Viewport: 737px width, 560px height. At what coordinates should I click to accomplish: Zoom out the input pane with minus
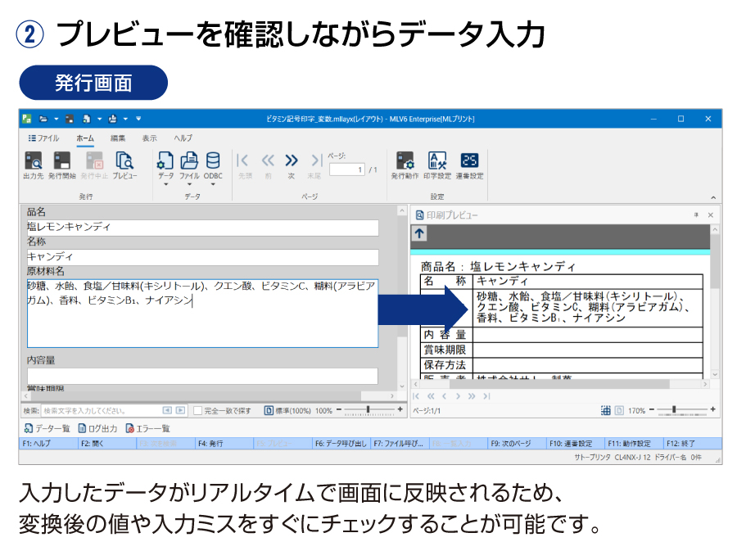pyautogui.click(x=339, y=409)
